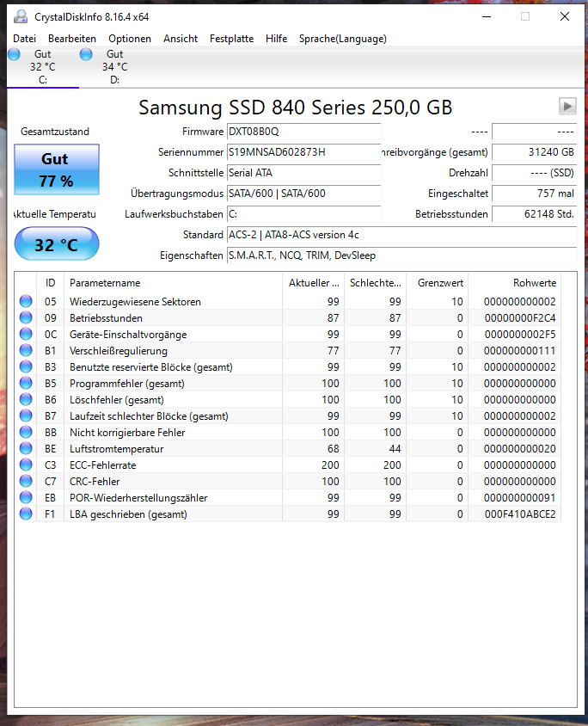The image size is (588, 726).
Task: Click the Laufwerksbuchstaben field C:
Action: (304, 214)
